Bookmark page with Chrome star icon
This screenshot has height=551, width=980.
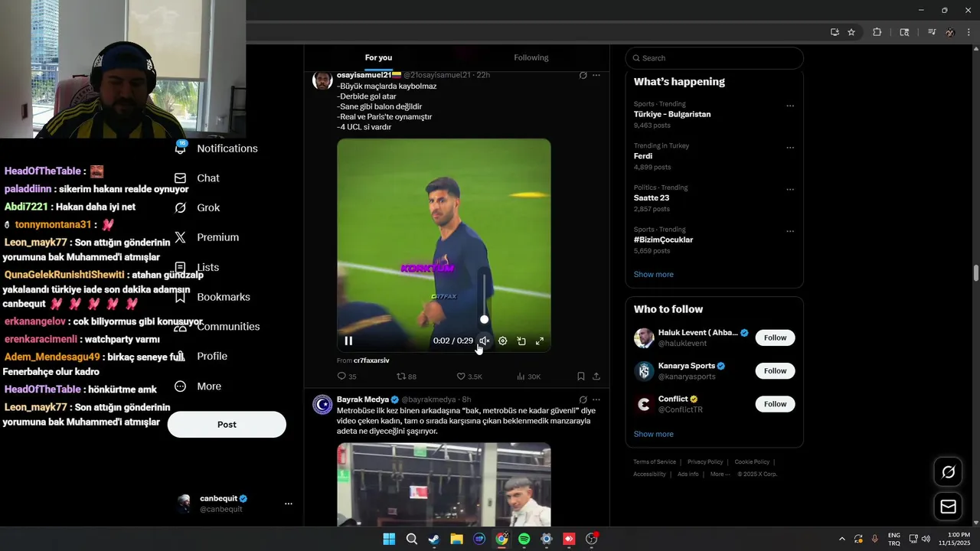851,32
